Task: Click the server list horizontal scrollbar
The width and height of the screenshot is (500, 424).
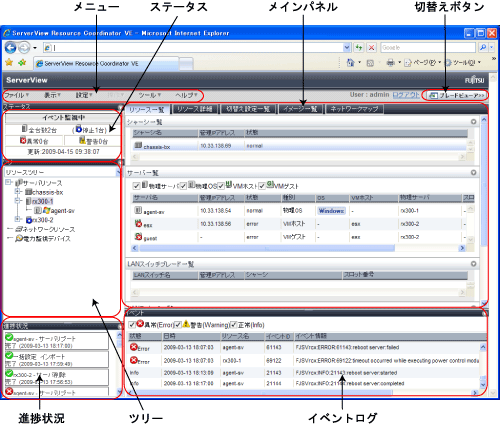Action: click(267, 248)
